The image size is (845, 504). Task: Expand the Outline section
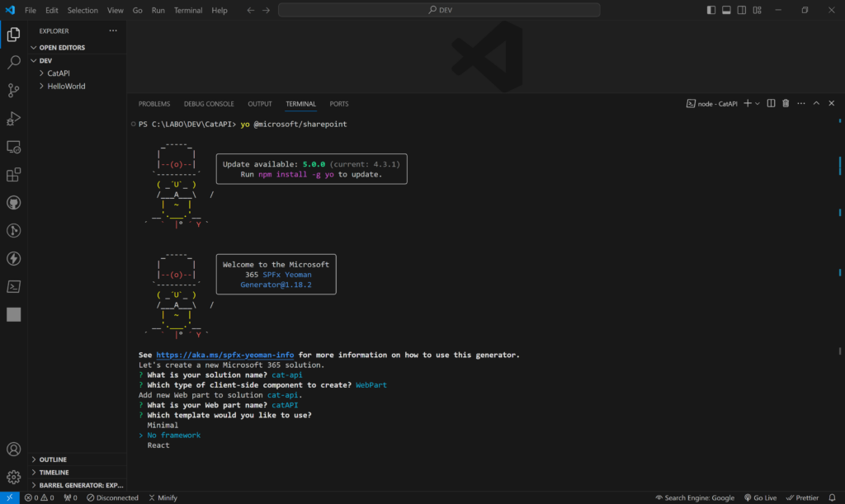[78, 459]
